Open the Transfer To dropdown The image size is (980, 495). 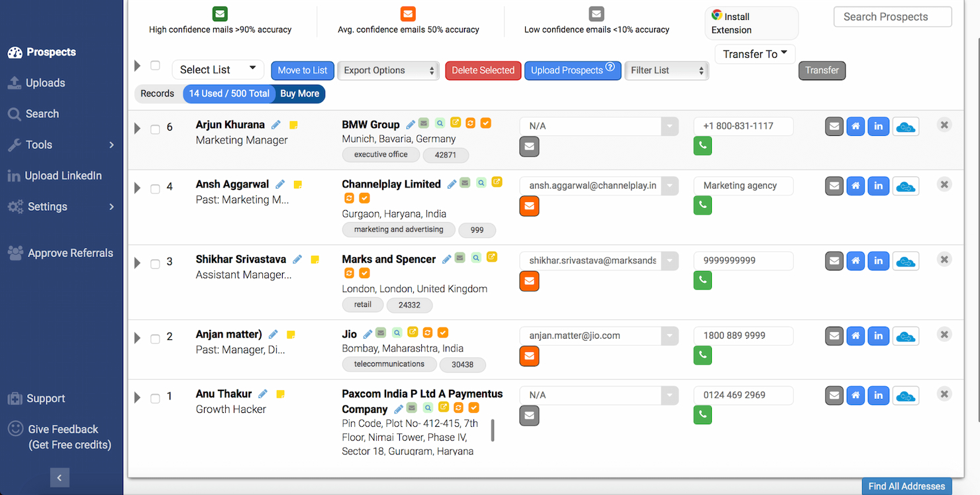point(754,54)
